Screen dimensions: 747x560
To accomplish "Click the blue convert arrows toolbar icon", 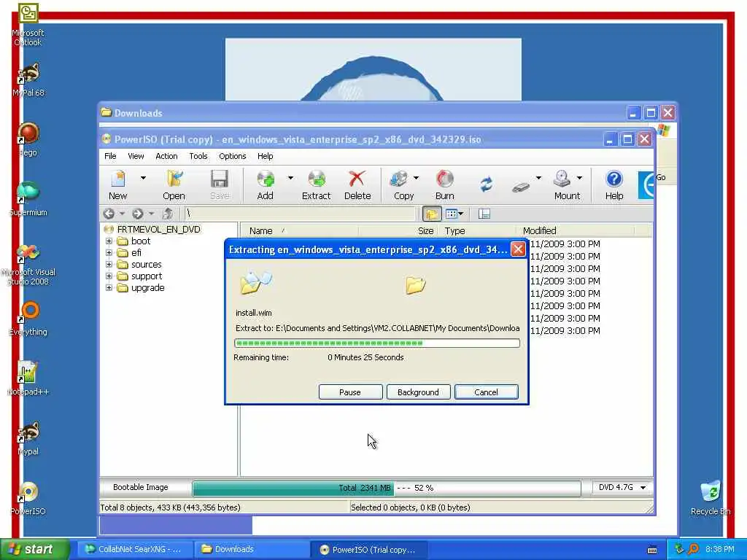I will tap(486, 184).
